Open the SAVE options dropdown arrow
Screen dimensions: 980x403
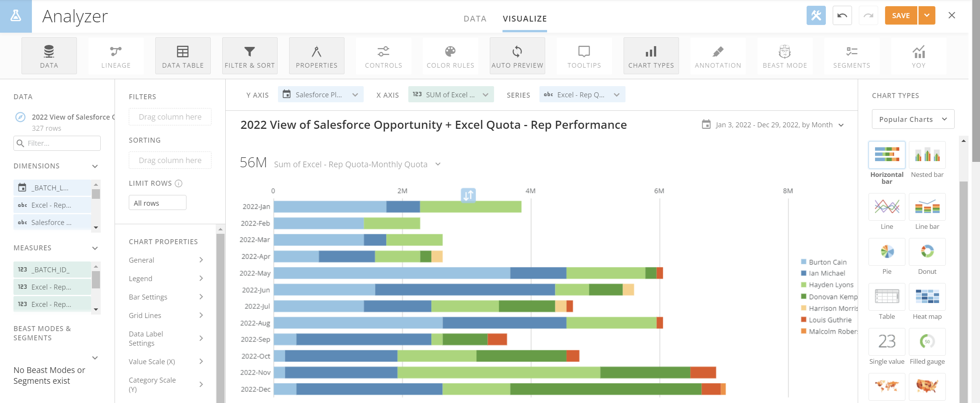click(927, 15)
